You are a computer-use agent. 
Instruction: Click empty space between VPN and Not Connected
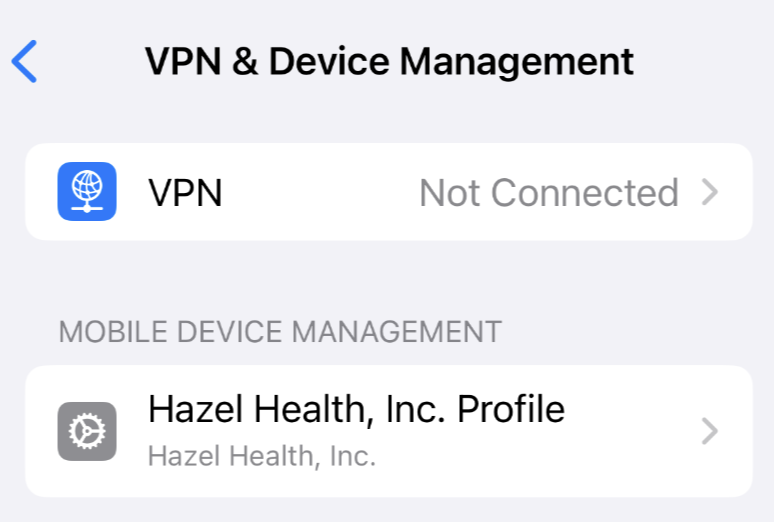(320, 192)
